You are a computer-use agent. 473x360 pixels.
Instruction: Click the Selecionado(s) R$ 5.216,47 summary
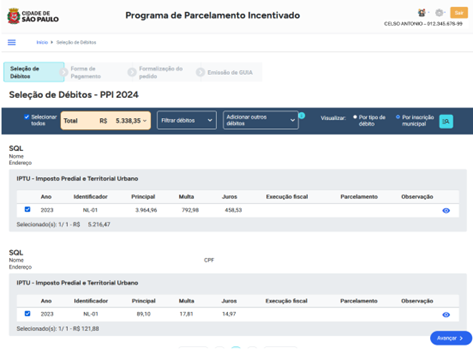(63, 224)
